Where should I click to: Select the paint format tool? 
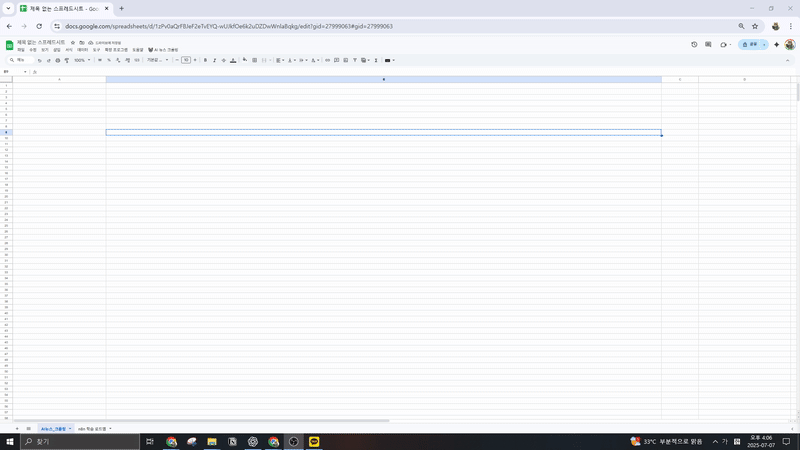point(67,60)
